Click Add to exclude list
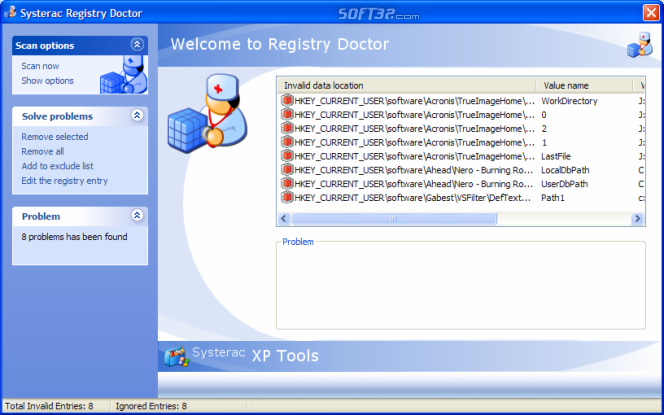 (x=58, y=166)
